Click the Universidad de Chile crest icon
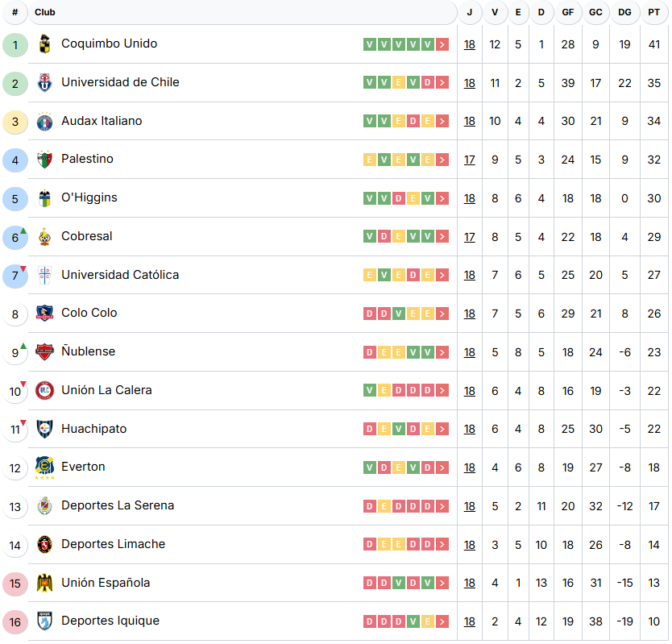672x644 pixels. pos(45,83)
